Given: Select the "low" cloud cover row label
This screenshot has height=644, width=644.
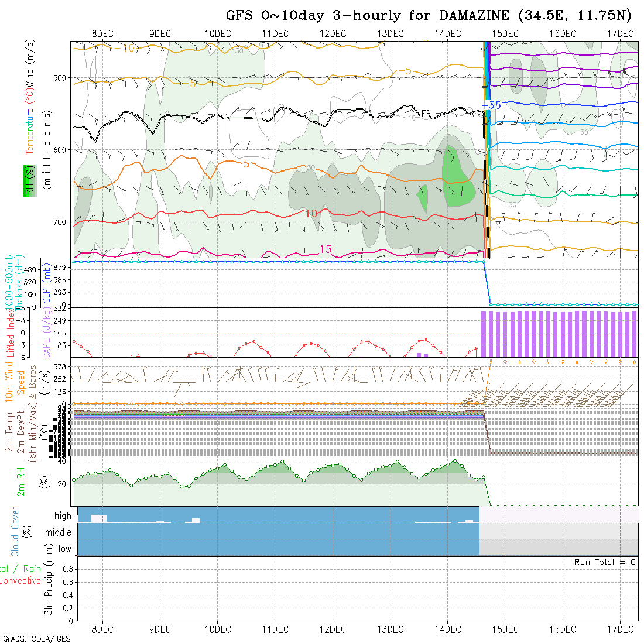Looking at the screenshot, I should [64, 549].
